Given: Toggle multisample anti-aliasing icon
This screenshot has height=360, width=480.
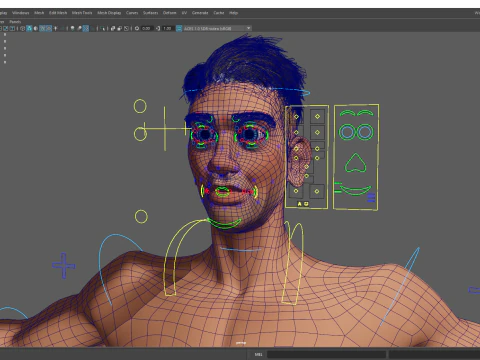Looking at the screenshot, I should tap(86, 28).
